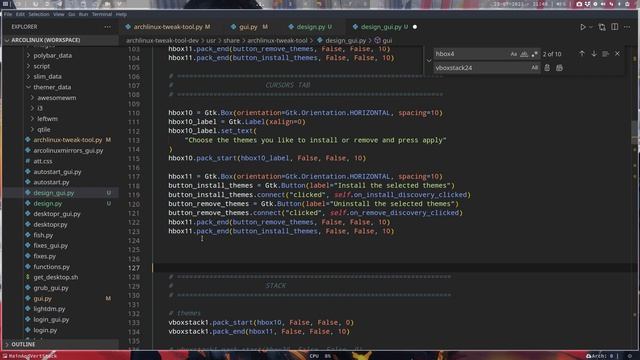Open run options dropdown beside play icon
This screenshot has height=360, width=640.
coord(591,27)
